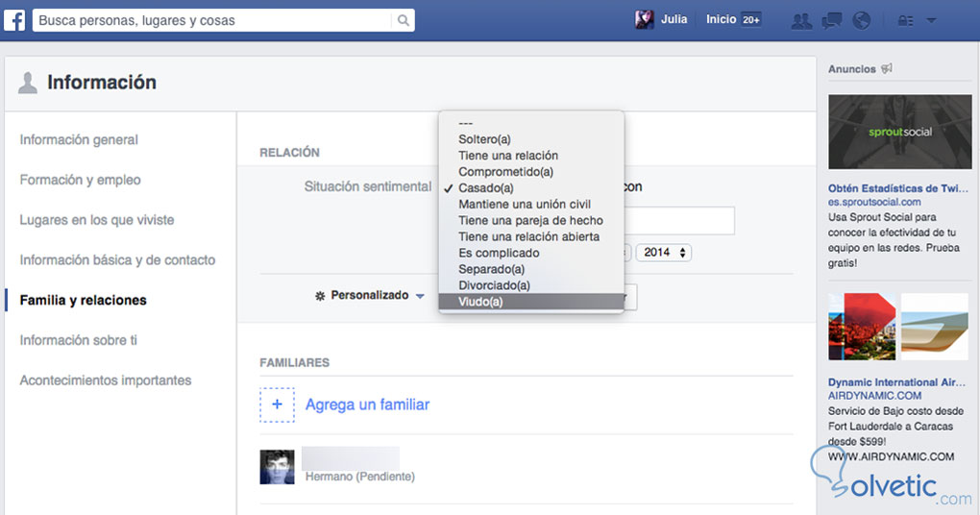The image size is (980, 515).
Task: Click the Información person silhouette icon
Action: 28,82
